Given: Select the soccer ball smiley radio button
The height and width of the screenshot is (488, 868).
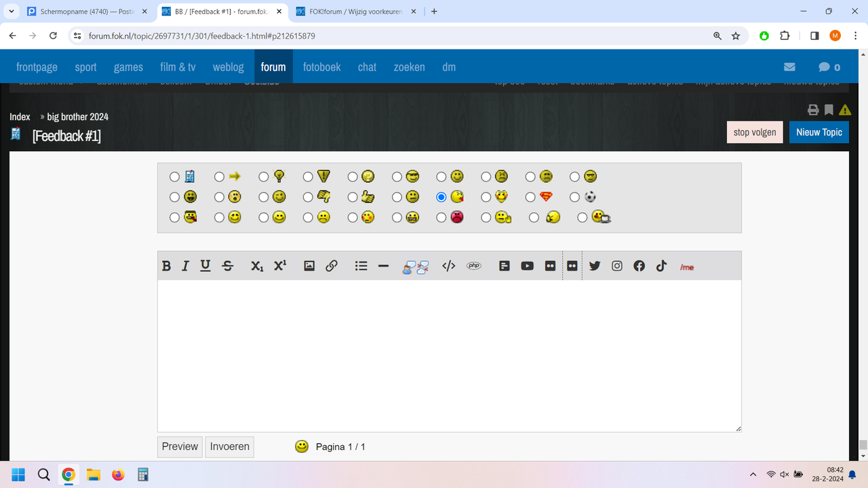Looking at the screenshot, I should 573,197.
